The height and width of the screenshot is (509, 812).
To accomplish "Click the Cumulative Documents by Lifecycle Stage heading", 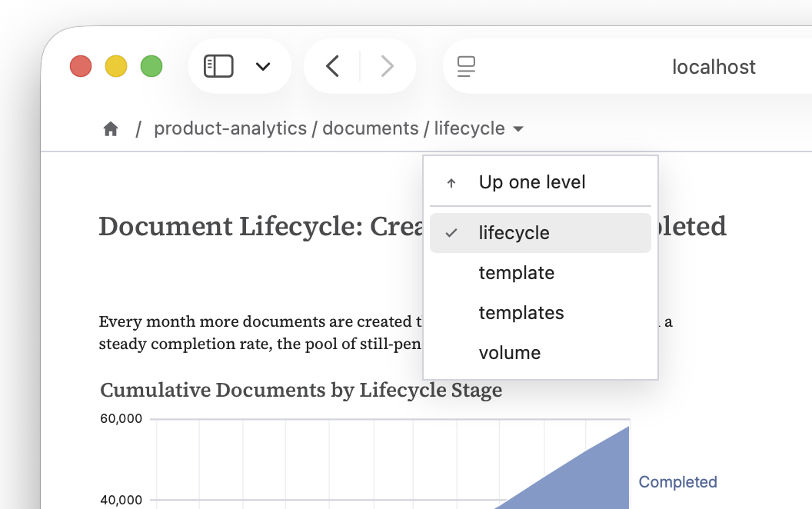I will point(301,390).
